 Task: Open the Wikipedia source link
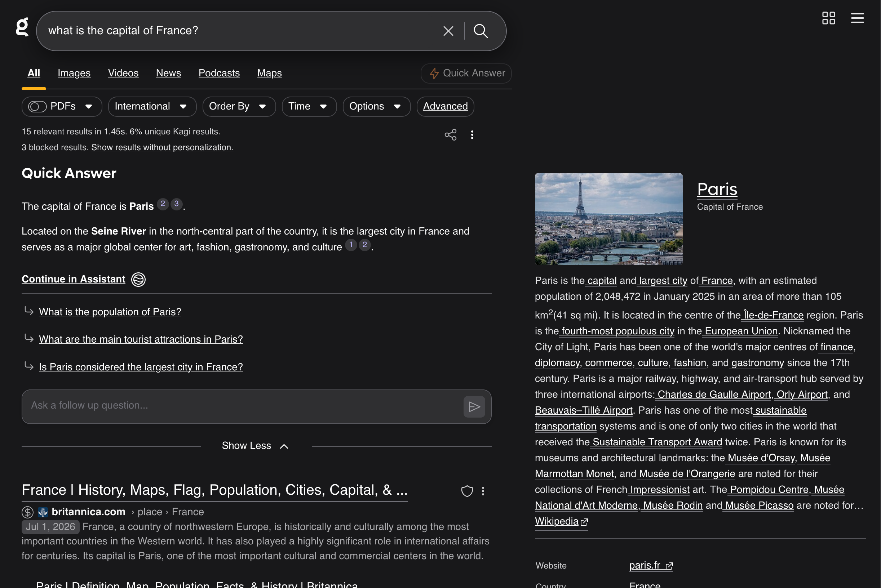[561, 522]
